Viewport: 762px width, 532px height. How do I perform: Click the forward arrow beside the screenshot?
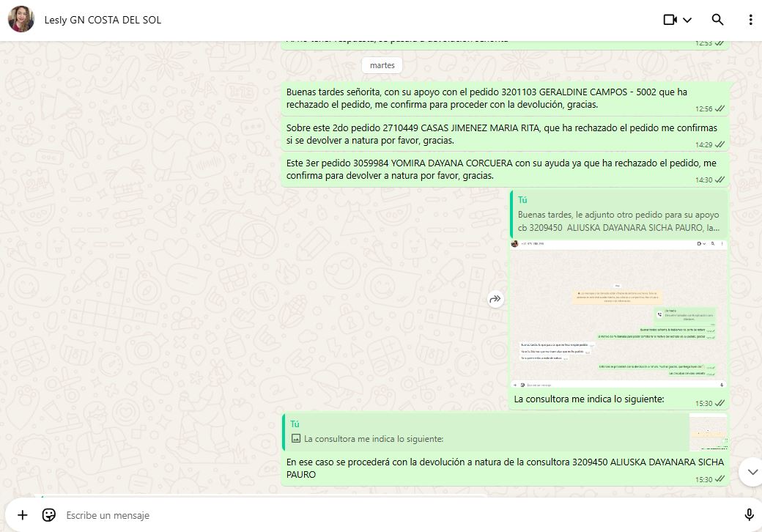point(496,298)
